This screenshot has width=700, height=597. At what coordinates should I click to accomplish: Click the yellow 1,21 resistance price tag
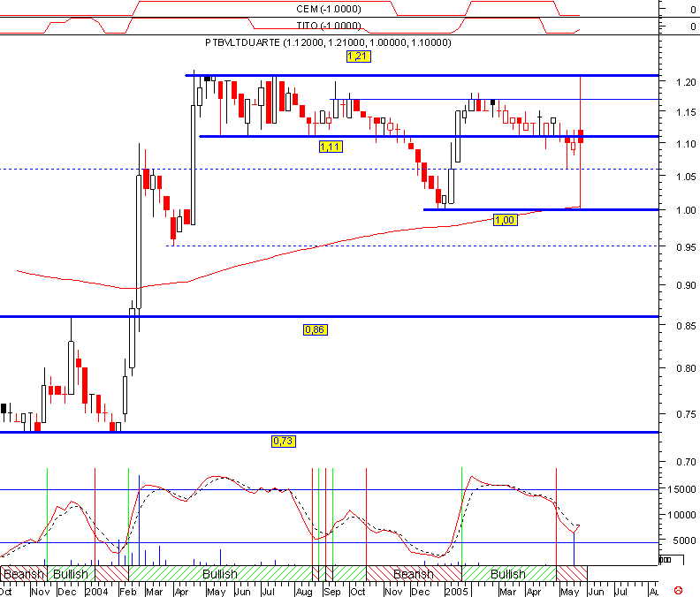click(359, 57)
